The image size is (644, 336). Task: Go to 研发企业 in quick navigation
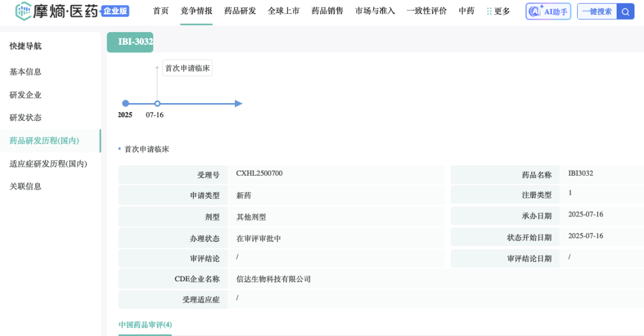26,95
